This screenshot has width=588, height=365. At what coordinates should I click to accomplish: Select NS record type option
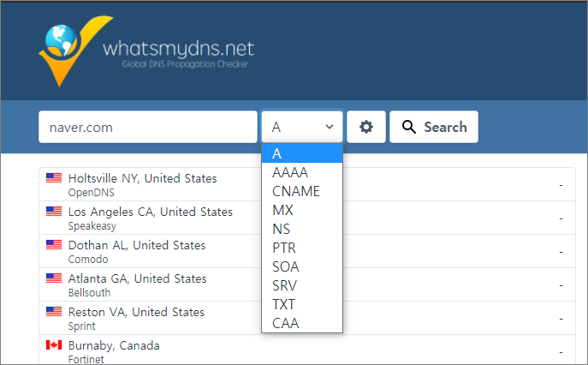(x=302, y=229)
